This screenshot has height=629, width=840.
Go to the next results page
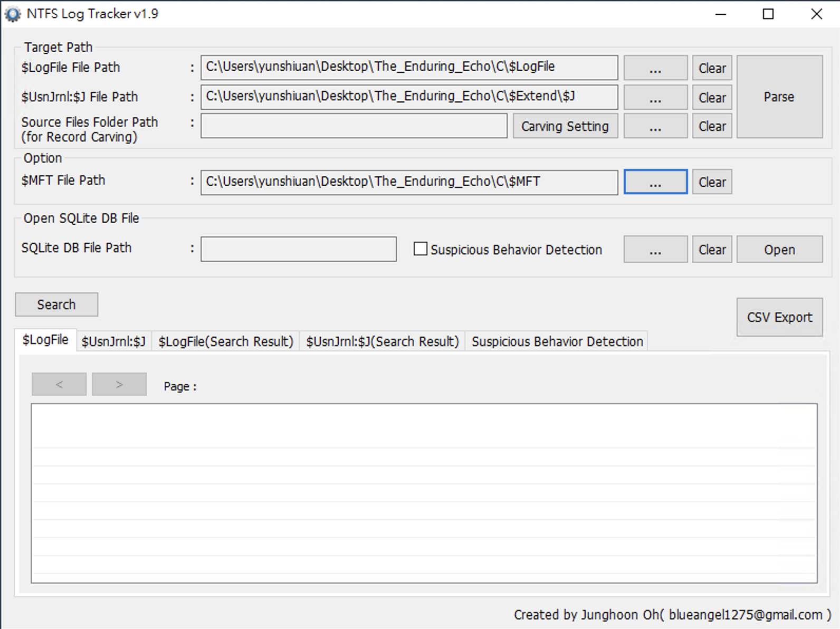[119, 385]
